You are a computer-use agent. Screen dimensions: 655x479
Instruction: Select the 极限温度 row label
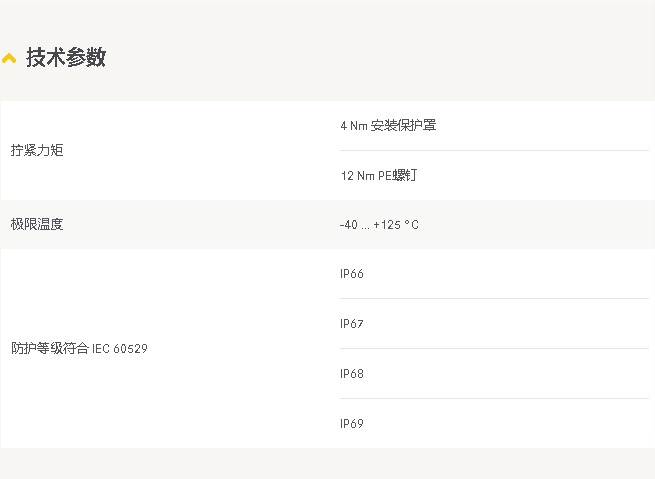pos(37,224)
